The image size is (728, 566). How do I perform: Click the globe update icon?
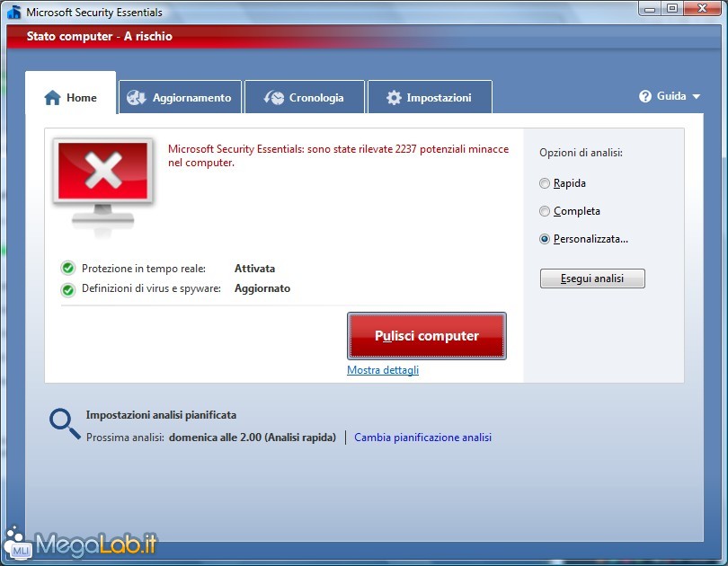137,97
